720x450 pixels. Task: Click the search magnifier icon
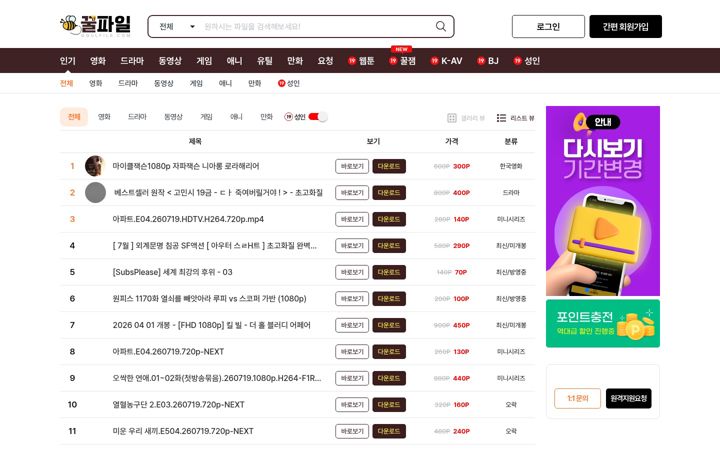(441, 26)
